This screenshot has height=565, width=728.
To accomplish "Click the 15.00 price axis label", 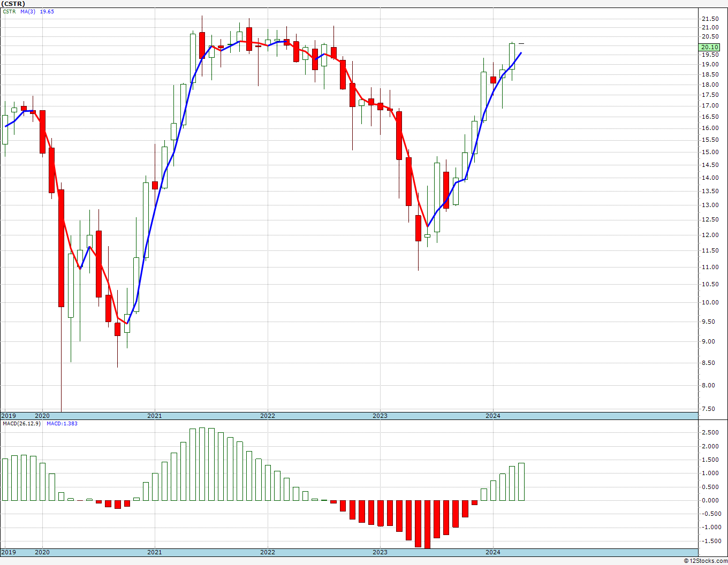I will [710, 152].
